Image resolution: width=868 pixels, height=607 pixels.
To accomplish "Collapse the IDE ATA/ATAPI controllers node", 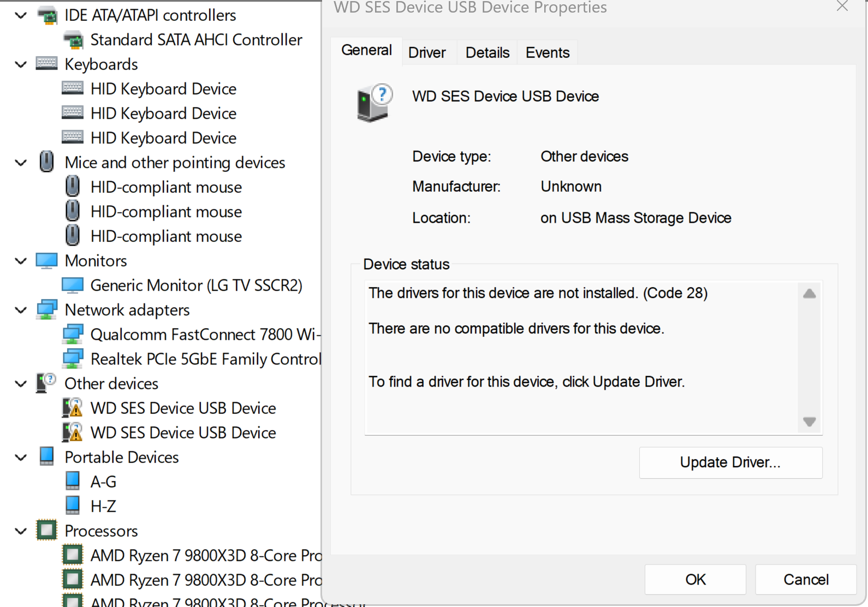I will [x=21, y=15].
